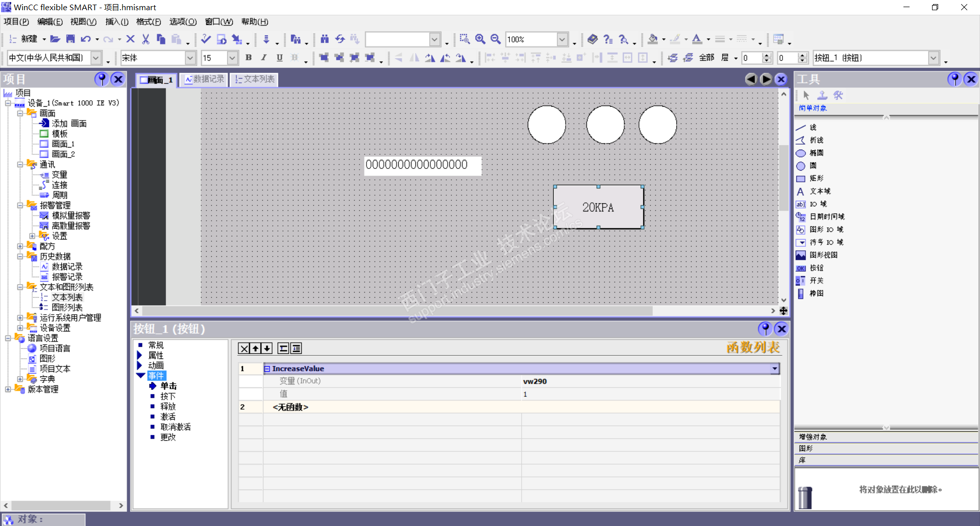
Task: Open the zoom percentage dropdown
Action: point(562,39)
